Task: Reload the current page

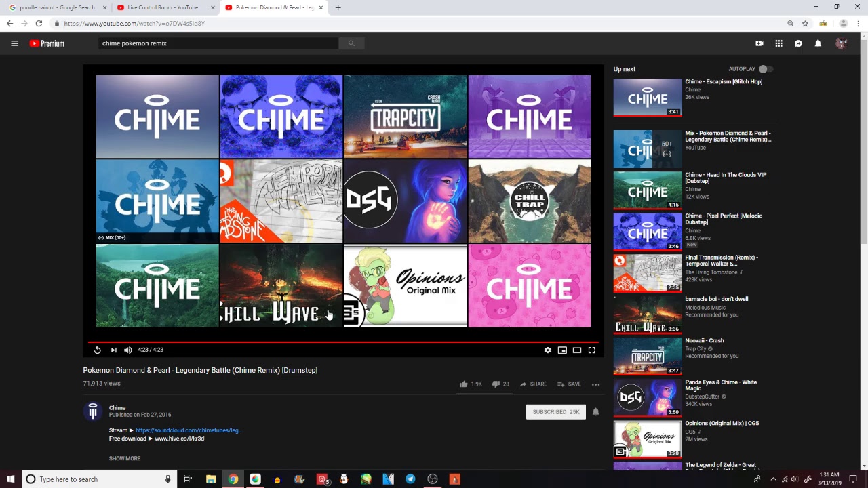Action: click(x=39, y=23)
